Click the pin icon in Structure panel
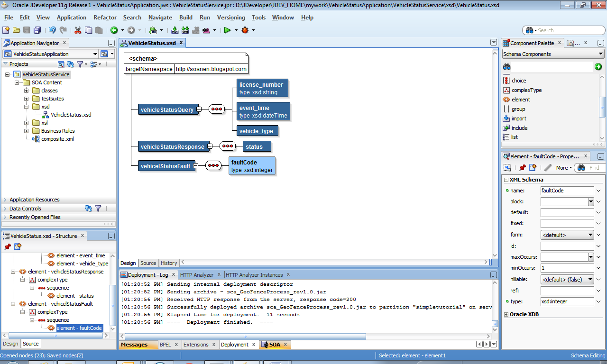 coord(8,246)
